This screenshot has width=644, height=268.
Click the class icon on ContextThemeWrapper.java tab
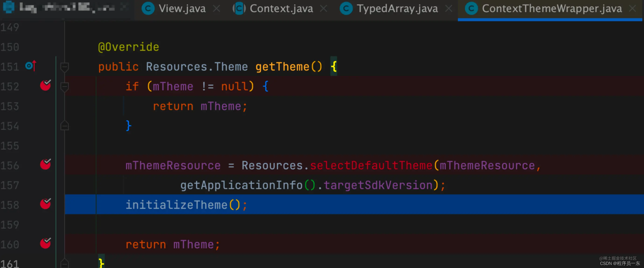tap(471, 9)
